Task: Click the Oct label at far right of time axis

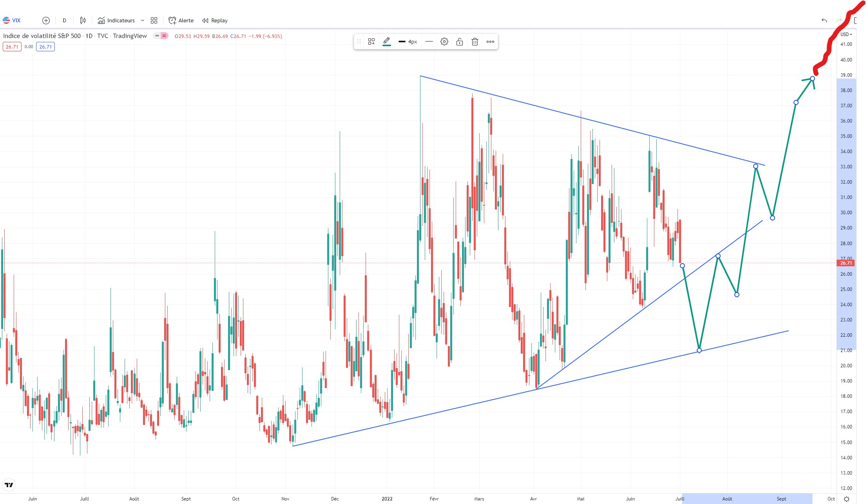Action: coord(831,499)
